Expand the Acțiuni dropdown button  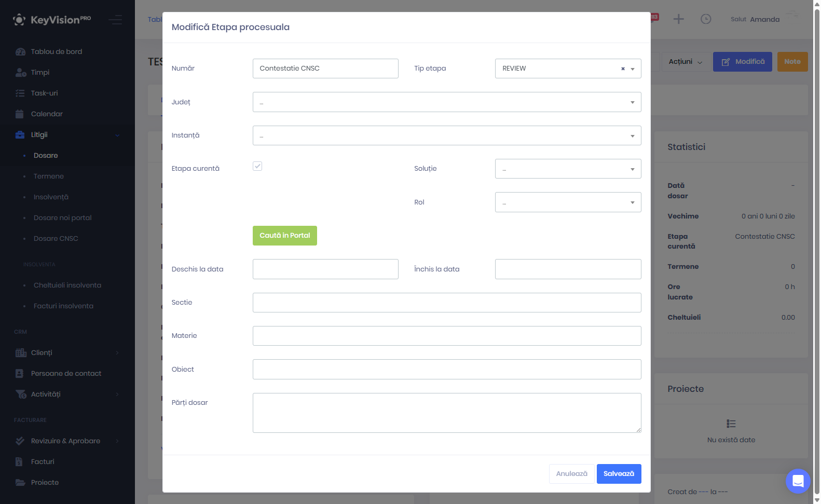click(686, 62)
